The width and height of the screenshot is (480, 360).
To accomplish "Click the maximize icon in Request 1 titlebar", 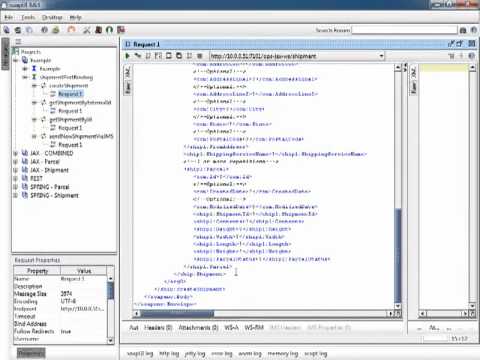I will click(460, 44).
